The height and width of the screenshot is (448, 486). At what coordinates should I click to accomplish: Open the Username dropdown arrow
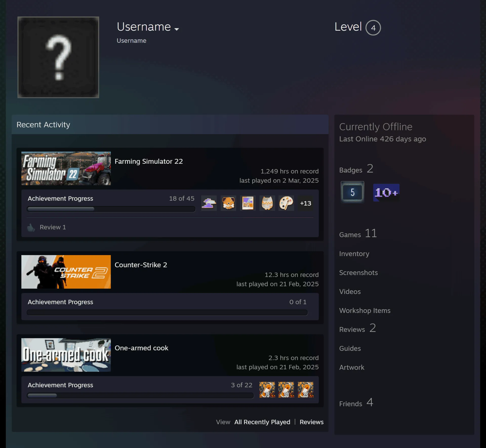point(177,29)
